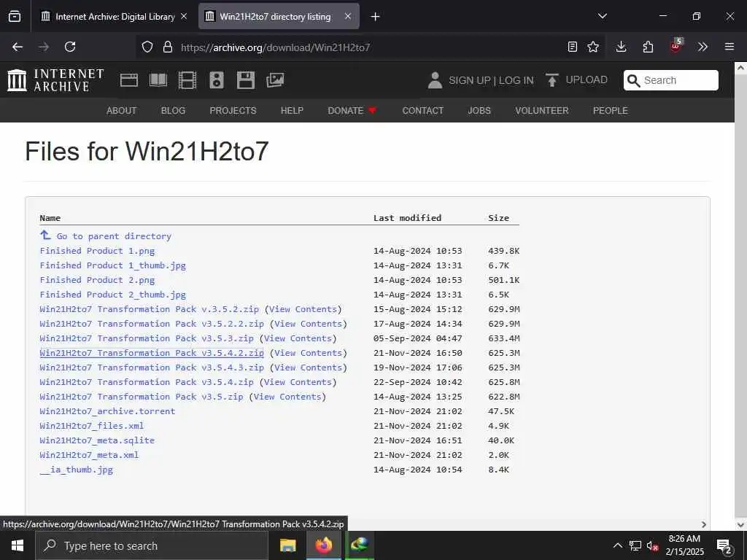
Task: Click the user avatar icon beside Sign Up
Action: (x=435, y=80)
